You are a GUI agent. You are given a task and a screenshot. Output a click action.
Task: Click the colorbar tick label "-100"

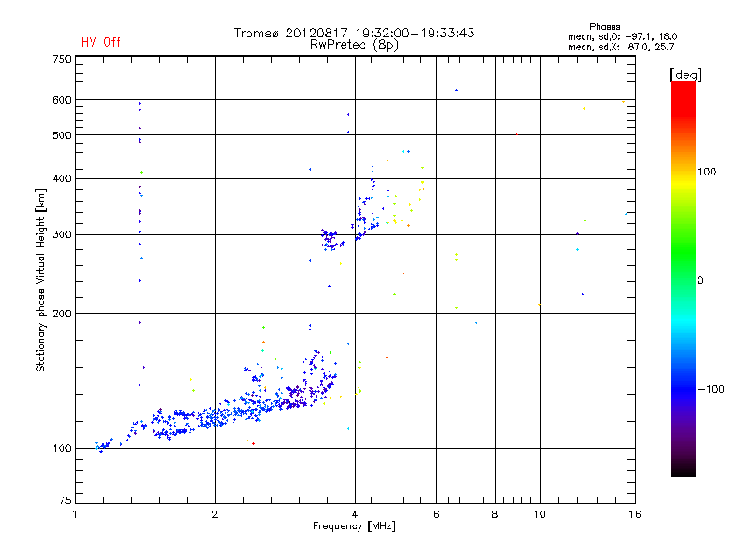(x=711, y=389)
